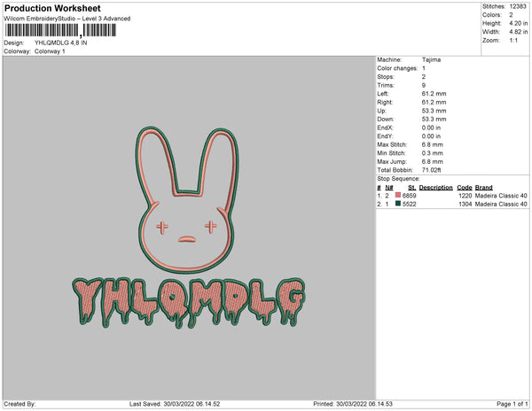Screen dimensions: 532x411
Task: Click the EndX value 0.00 in
Action: click(431, 128)
